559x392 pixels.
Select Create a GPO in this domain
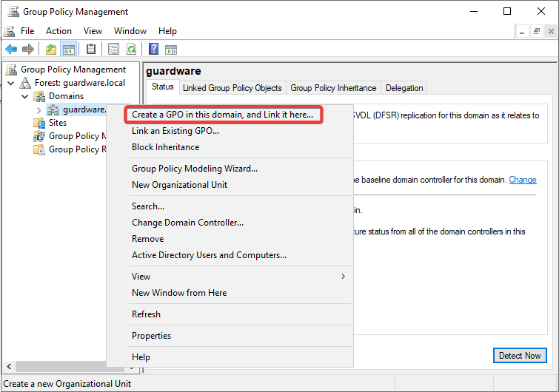[x=222, y=115]
